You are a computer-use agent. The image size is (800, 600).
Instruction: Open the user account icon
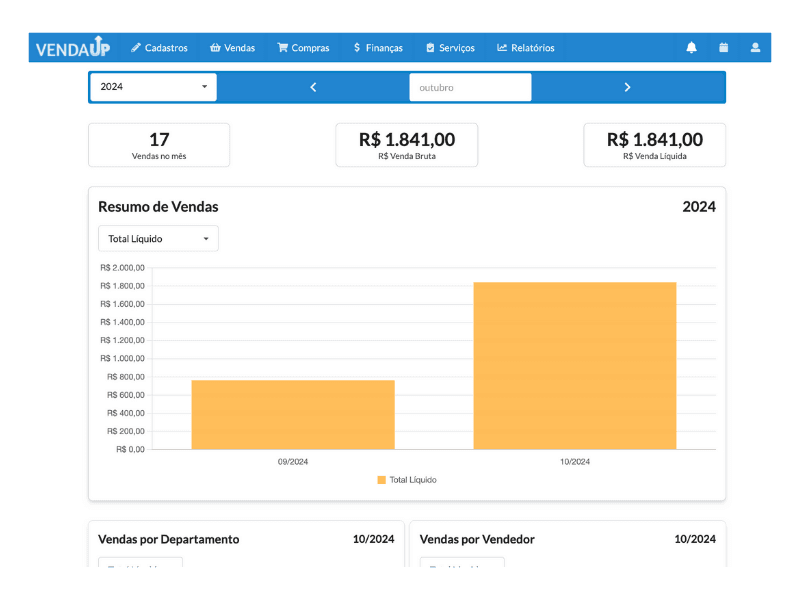(755, 47)
